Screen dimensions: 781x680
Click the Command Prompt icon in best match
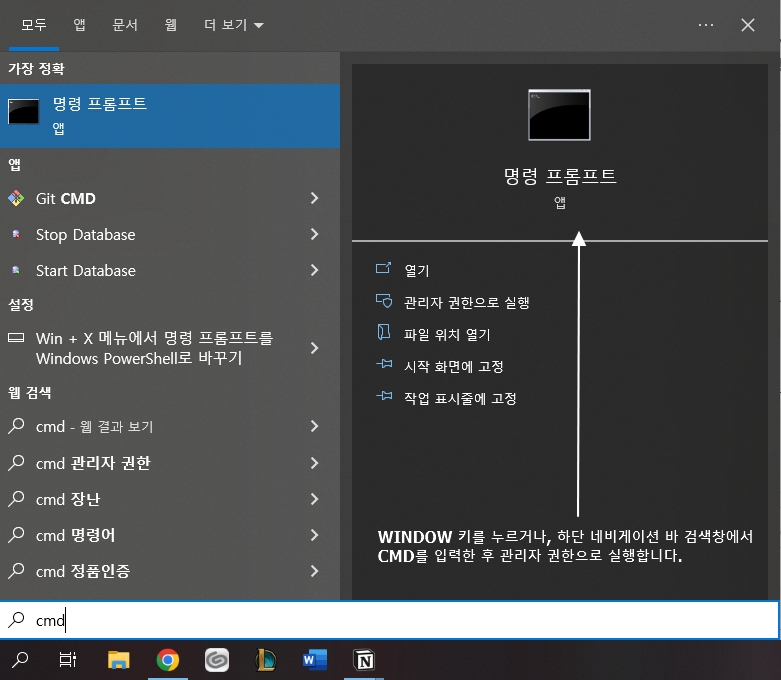click(23, 111)
